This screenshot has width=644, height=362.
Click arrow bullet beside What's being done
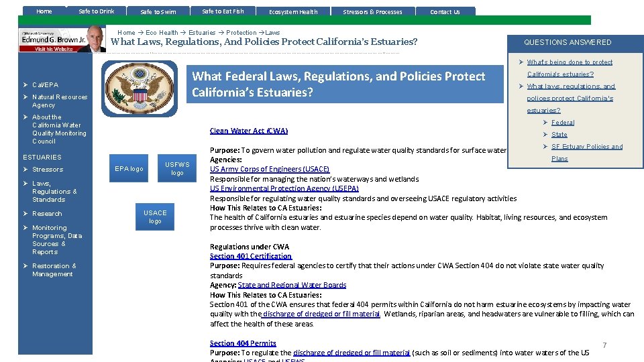[x=521, y=62]
